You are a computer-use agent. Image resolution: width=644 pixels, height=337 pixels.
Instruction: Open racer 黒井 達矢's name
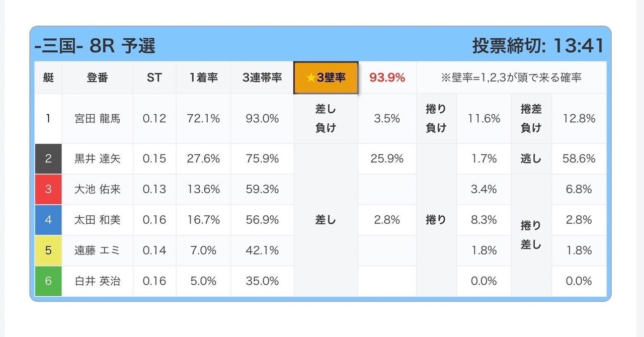click(97, 159)
